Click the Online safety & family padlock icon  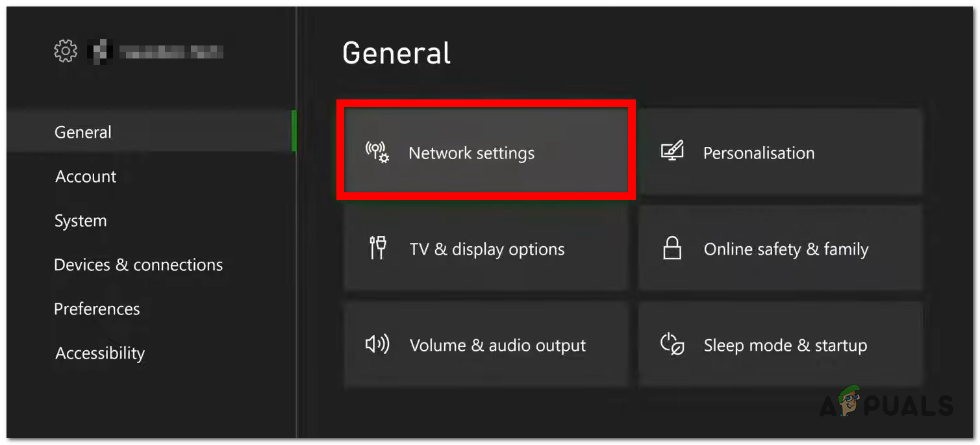pos(673,248)
